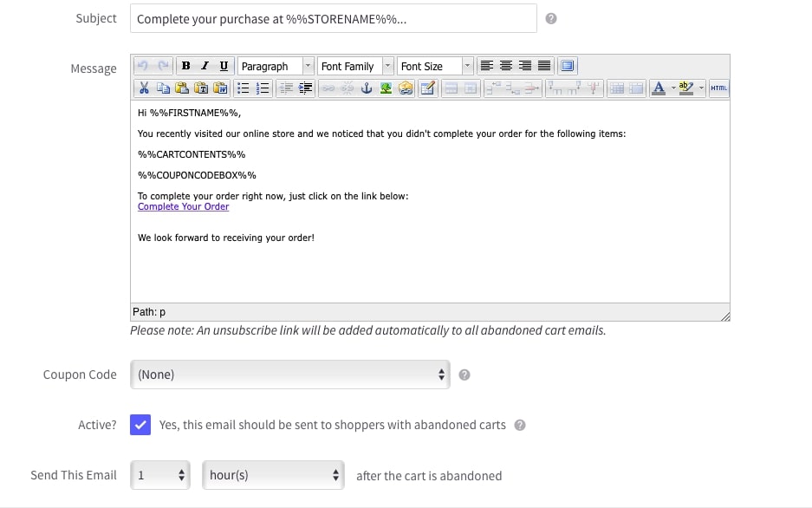Apply underline formatting
812x508 pixels.
(224, 66)
